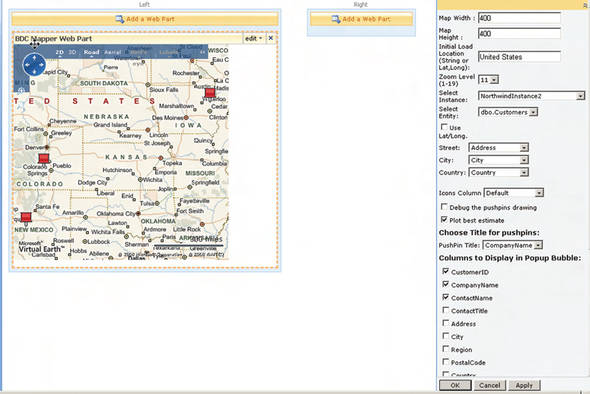Click Map Width input field
The image size is (590, 394).
(519, 18)
